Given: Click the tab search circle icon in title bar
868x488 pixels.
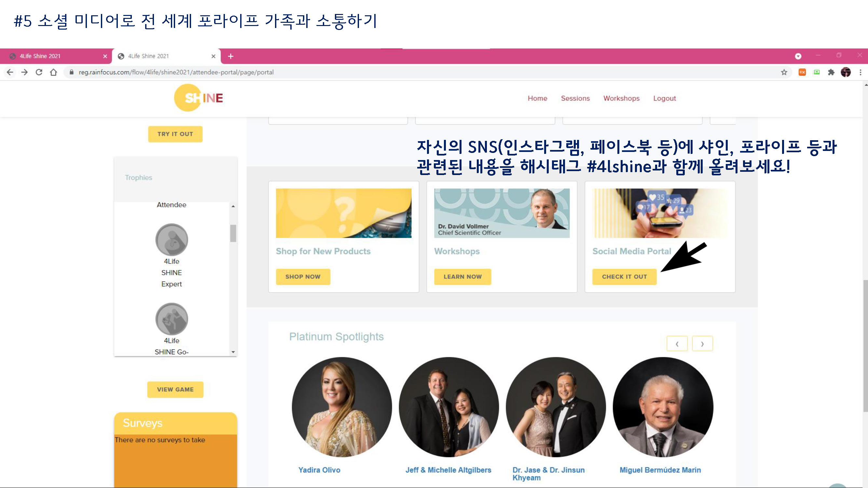Looking at the screenshot, I should (798, 56).
